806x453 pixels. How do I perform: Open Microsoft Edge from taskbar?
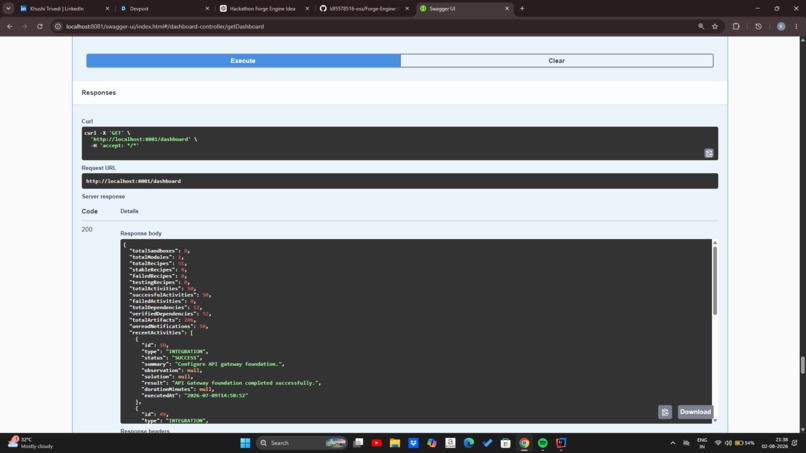pos(469,443)
